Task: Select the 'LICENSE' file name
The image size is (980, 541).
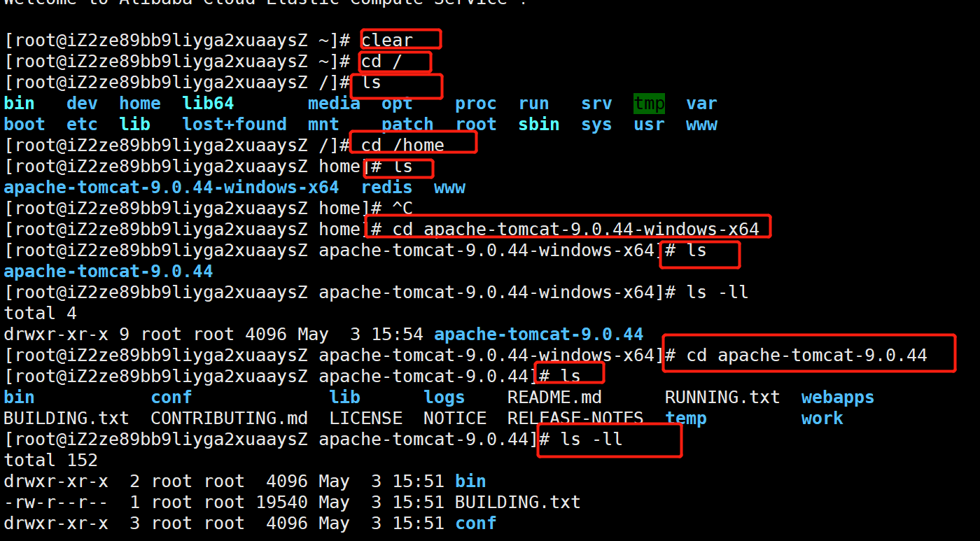Action: click(365, 419)
